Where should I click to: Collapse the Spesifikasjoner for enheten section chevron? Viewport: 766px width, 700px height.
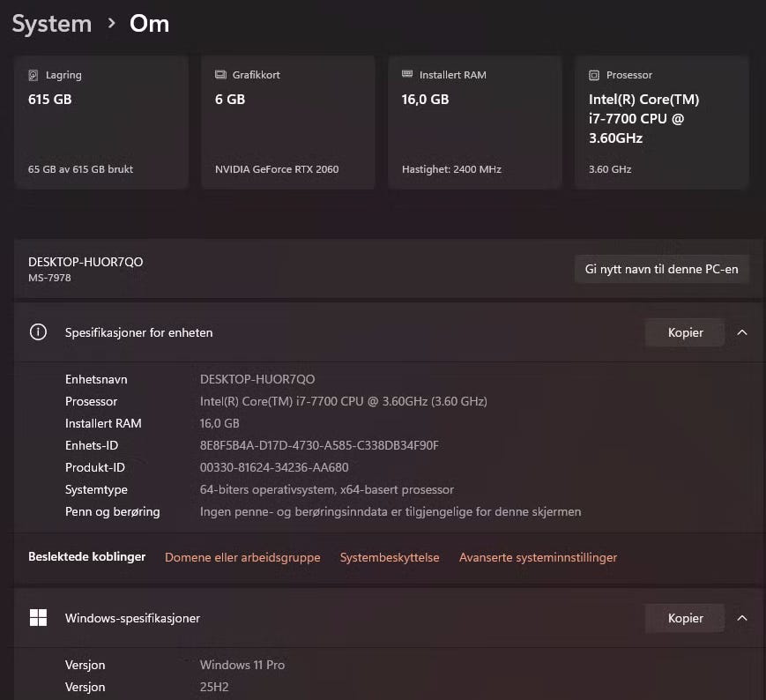click(x=742, y=332)
